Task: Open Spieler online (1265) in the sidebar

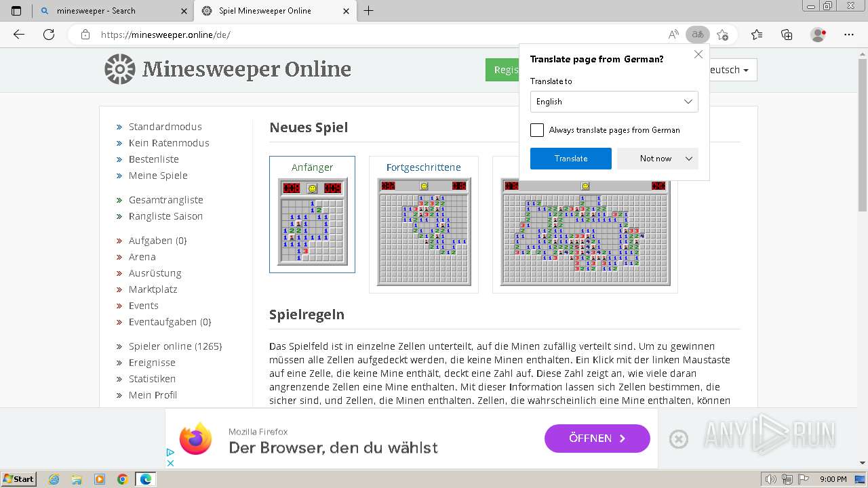Action: click(176, 346)
